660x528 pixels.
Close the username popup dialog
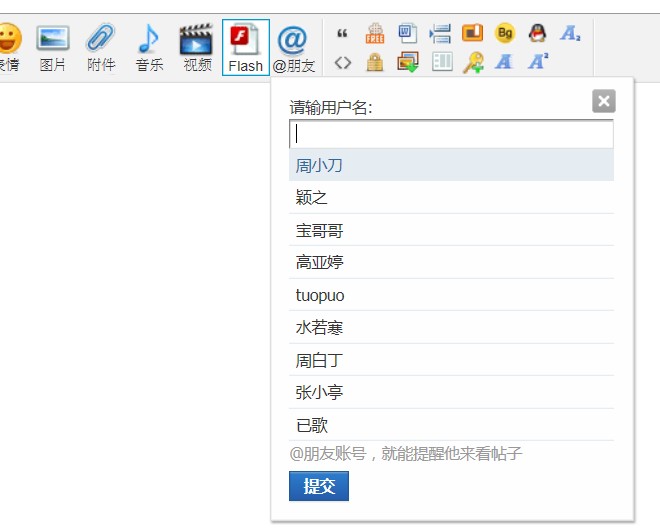pyautogui.click(x=603, y=101)
